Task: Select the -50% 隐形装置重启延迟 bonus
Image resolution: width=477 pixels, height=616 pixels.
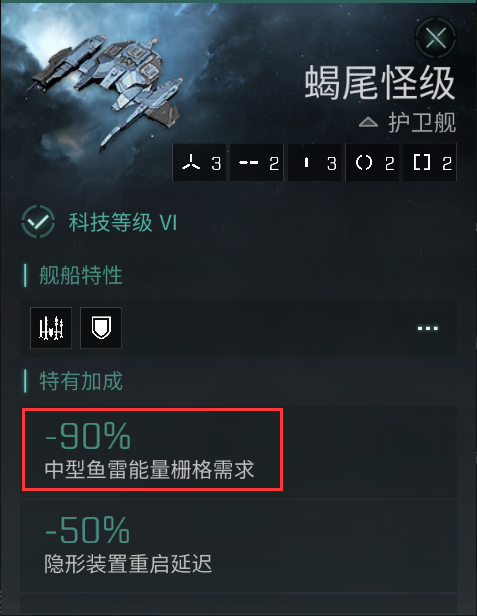Action: point(238,546)
